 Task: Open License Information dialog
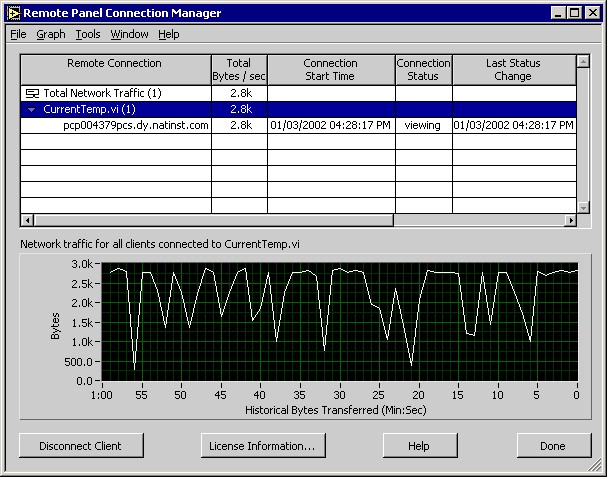click(x=263, y=446)
